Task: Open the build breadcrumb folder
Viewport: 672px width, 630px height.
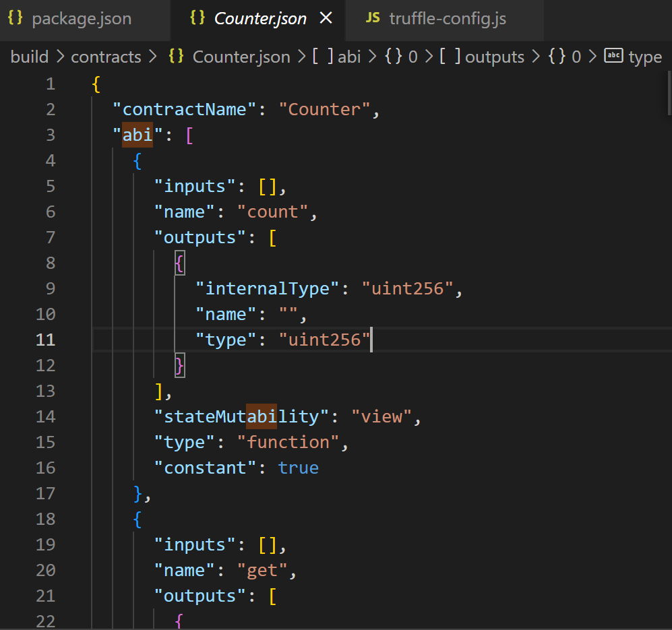Action: (x=30, y=57)
